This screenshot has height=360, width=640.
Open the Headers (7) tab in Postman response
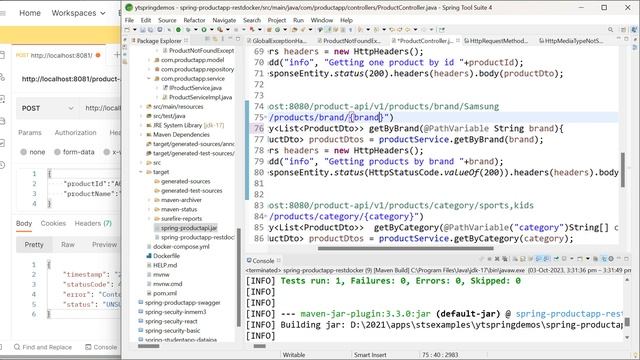(x=93, y=223)
